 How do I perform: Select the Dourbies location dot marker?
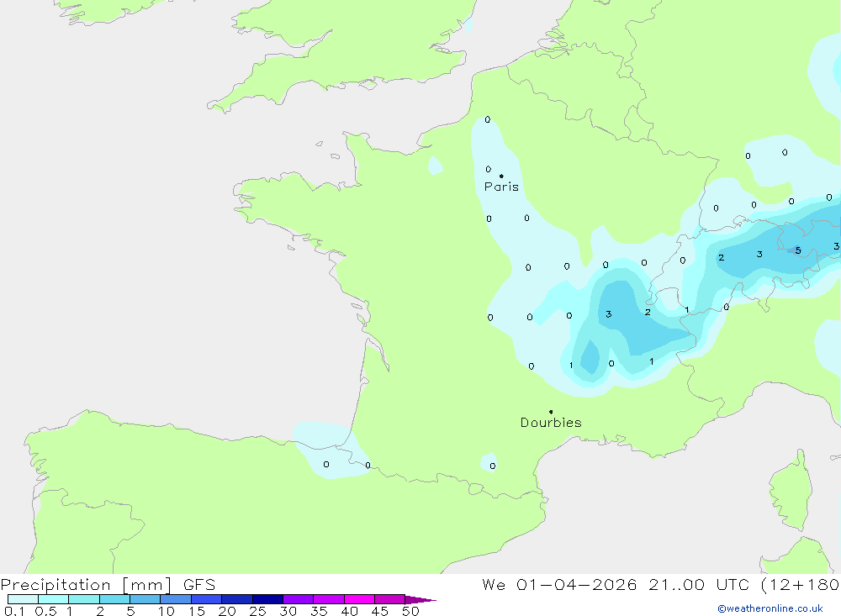[x=551, y=412]
